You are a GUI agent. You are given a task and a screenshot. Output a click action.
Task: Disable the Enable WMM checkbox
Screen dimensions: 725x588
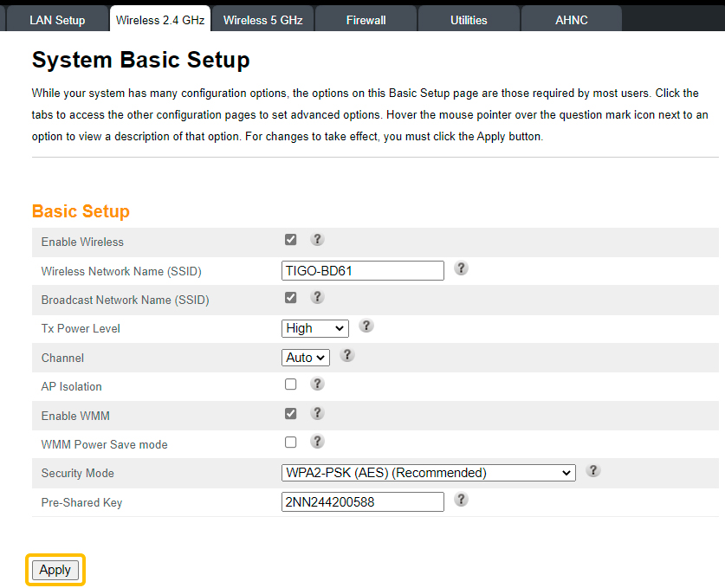point(290,413)
